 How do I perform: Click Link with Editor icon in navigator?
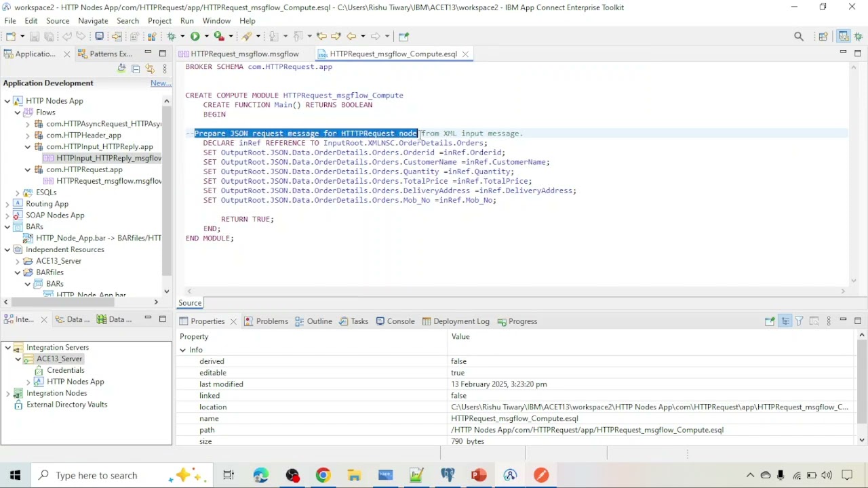point(150,68)
